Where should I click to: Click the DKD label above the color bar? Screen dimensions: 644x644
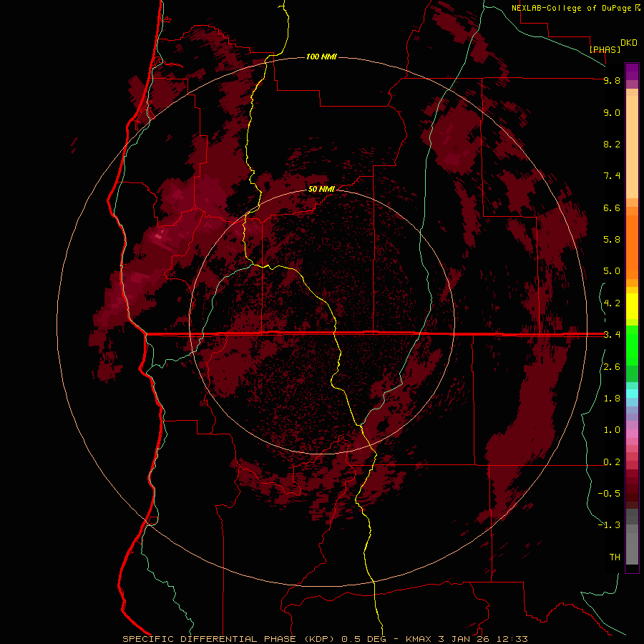pyautogui.click(x=629, y=43)
